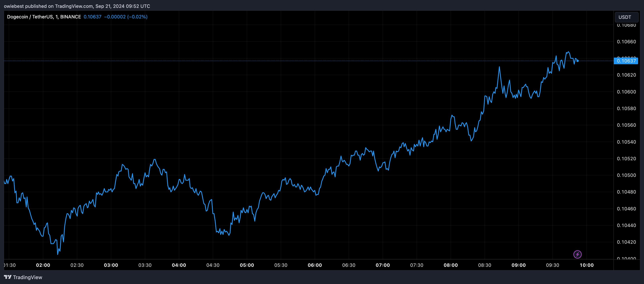This screenshot has height=284, width=644.
Task: Click the 0.10500 price scale label
Action: click(x=626, y=175)
